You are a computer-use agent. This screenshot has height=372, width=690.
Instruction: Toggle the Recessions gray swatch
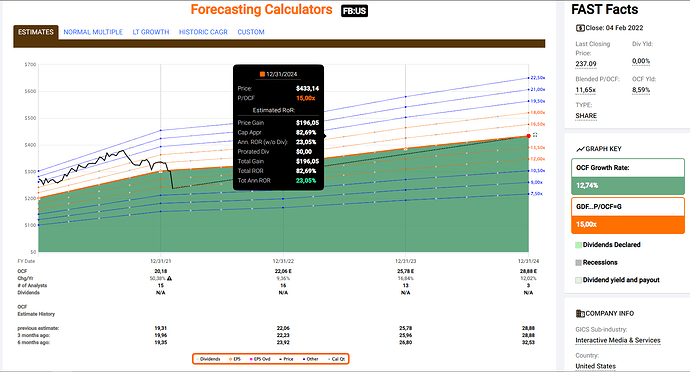click(578, 263)
